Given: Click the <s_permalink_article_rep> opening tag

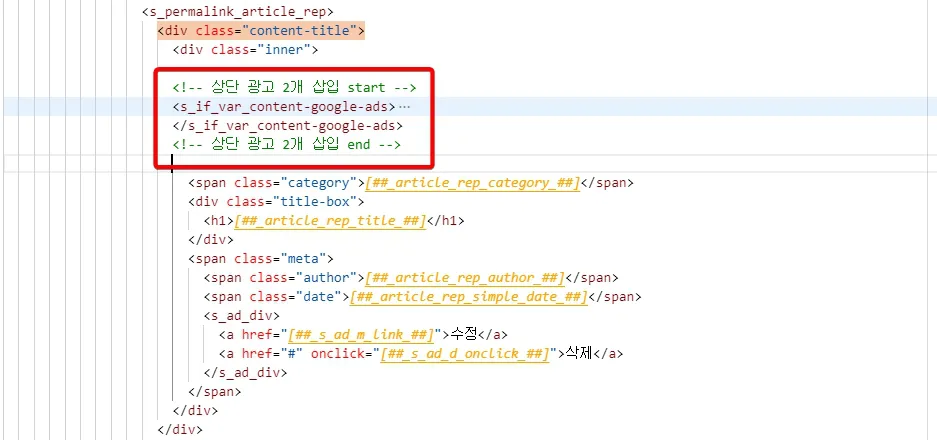Looking at the screenshot, I should (x=238, y=11).
